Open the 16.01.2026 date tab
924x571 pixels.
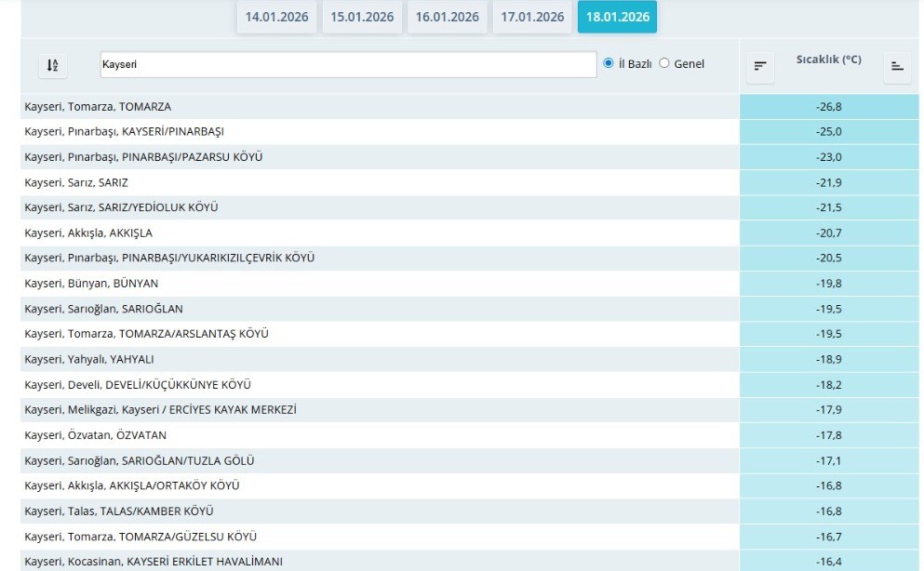448,17
